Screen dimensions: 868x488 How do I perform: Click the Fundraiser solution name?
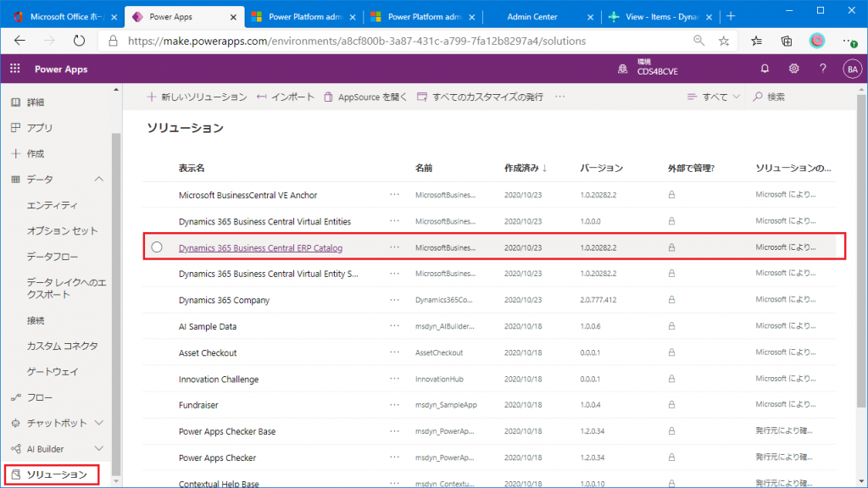point(198,406)
